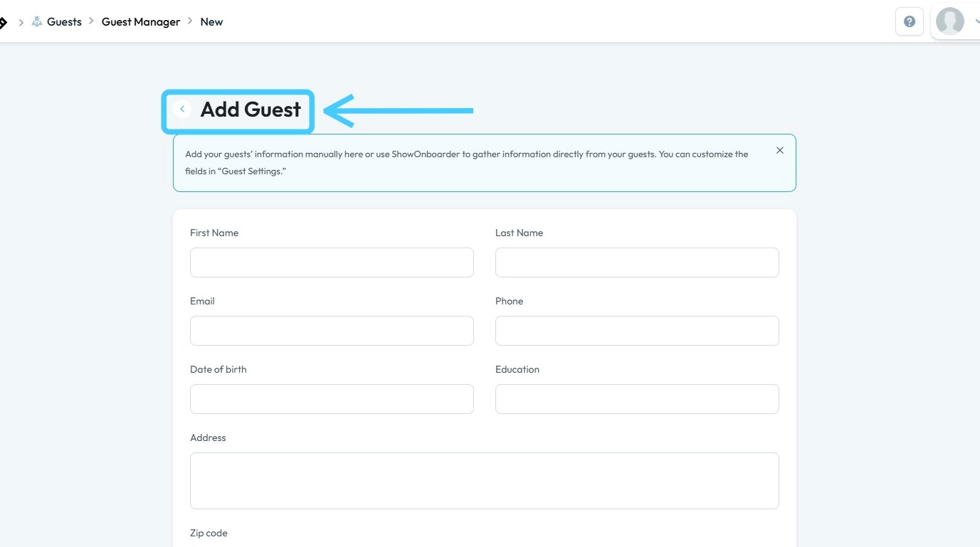980x547 pixels.
Task: Activate the Phone input field
Action: coord(637,331)
